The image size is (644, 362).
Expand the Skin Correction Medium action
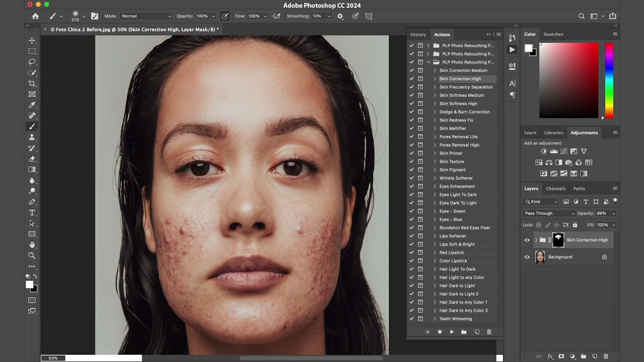[x=435, y=70]
